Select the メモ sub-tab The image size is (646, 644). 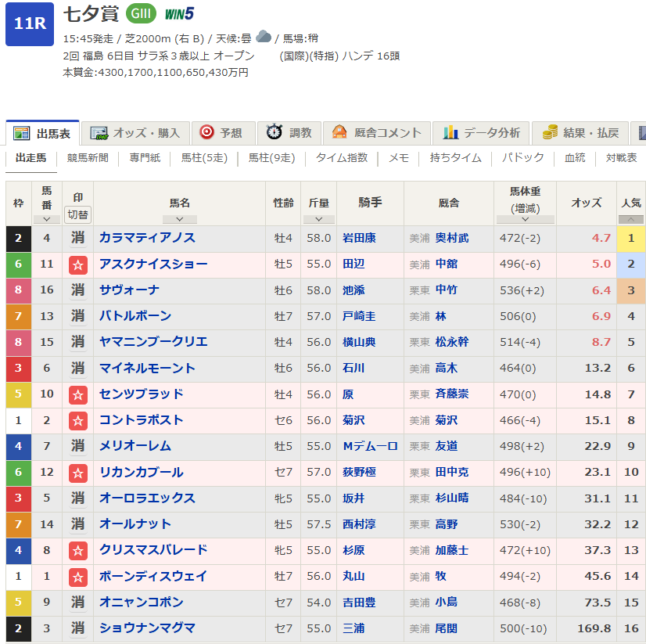pos(399,158)
